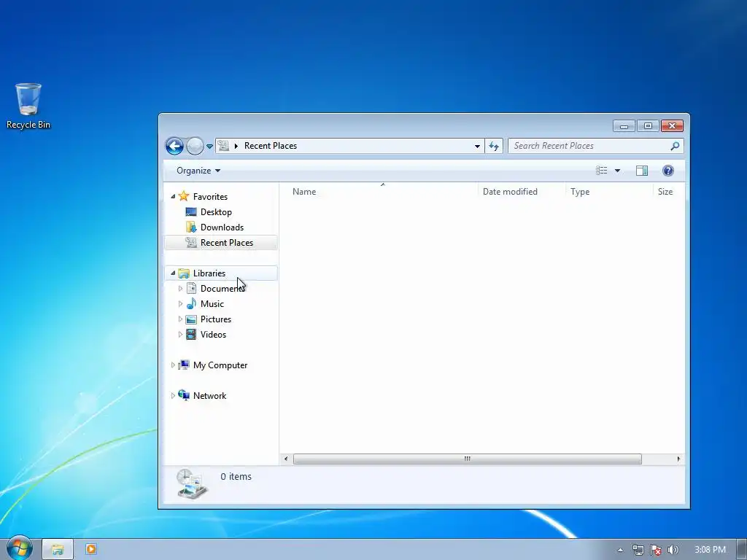Launch Windows Media Player from taskbar

[x=91, y=549]
